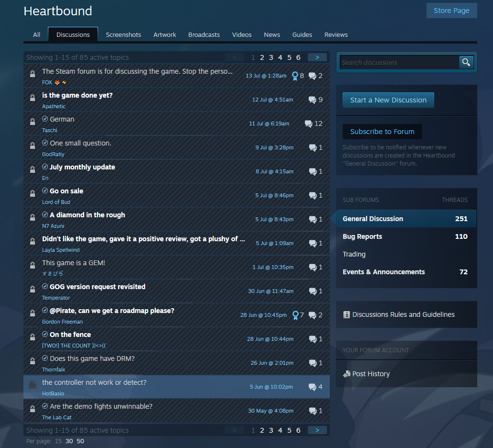
Task: Open topic 'is the game done yet?'
Action: click(78, 95)
